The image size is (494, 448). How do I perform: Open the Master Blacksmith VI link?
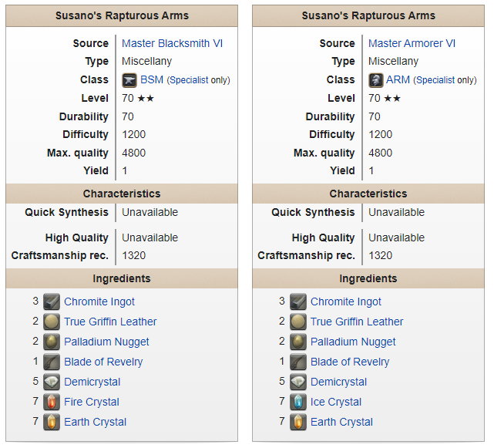click(x=172, y=43)
